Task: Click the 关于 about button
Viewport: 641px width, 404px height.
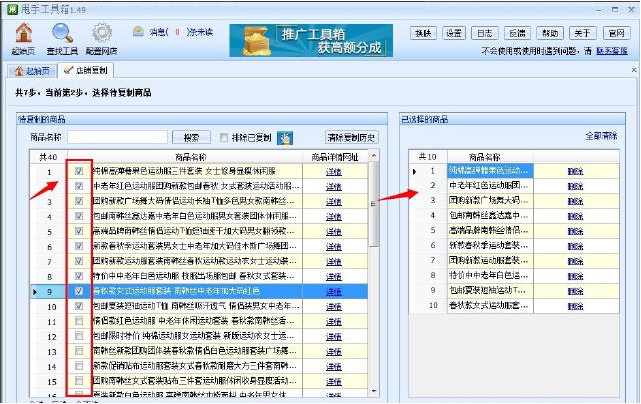Action: point(582,33)
